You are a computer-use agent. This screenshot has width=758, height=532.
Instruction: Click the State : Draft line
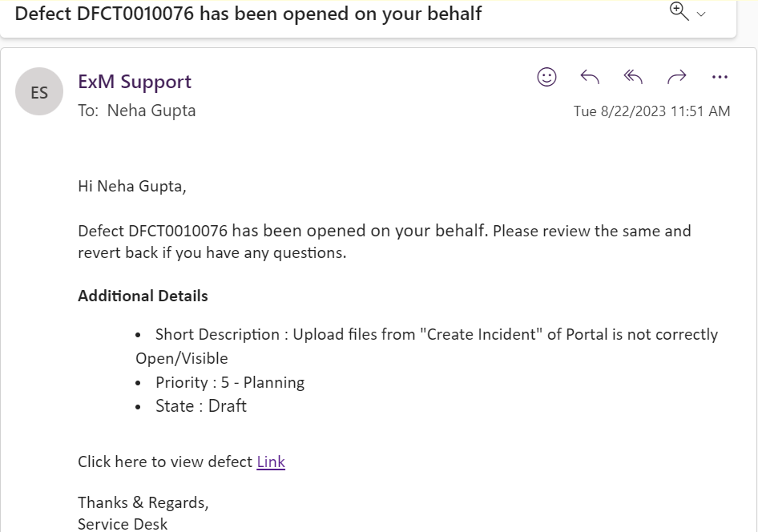[201, 406]
